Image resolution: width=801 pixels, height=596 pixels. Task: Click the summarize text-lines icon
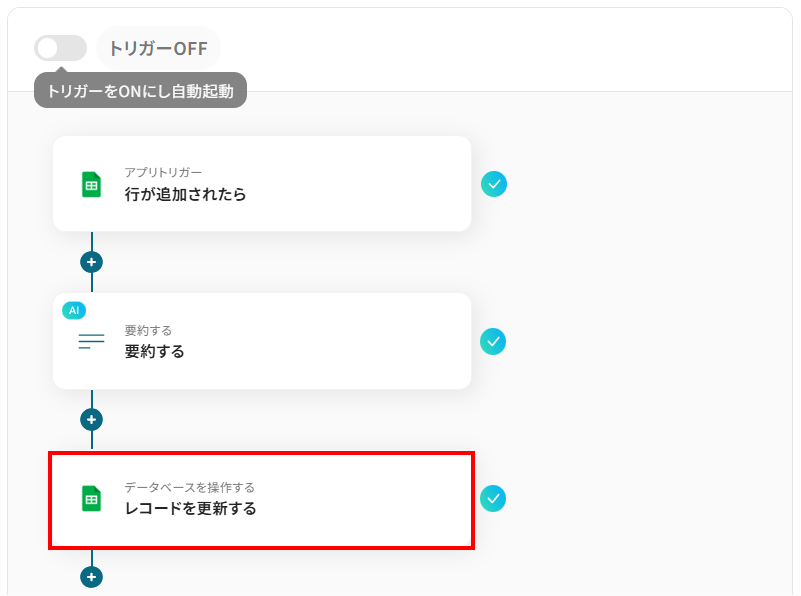click(x=91, y=341)
